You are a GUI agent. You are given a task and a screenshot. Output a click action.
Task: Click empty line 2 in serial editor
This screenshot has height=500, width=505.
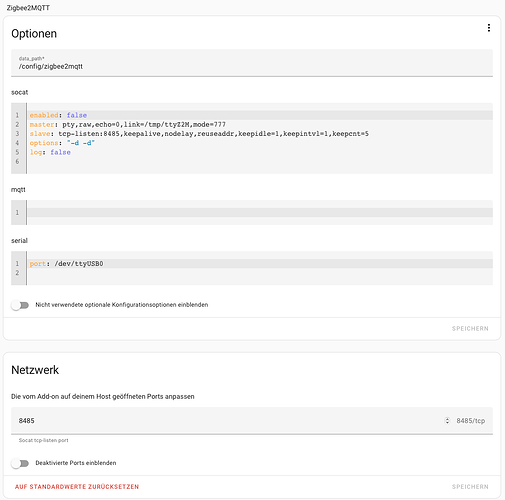tap(260, 273)
